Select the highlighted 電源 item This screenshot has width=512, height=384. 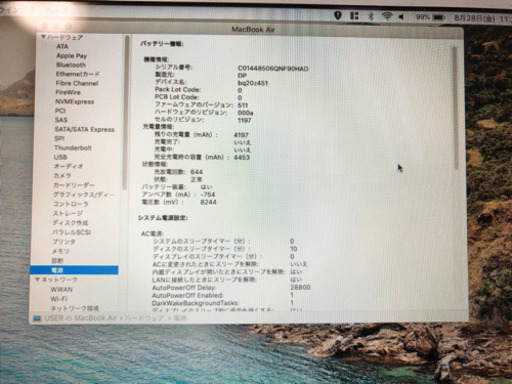click(x=74, y=270)
